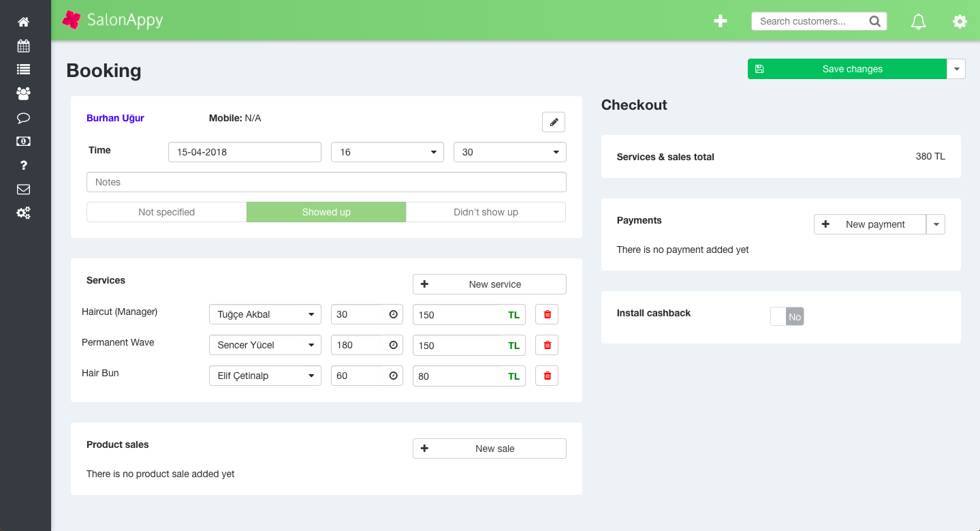Viewport: 980px width, 531px height.
Task: Open the customers icon in the sidebar
Action: click(x=23, y=93)
